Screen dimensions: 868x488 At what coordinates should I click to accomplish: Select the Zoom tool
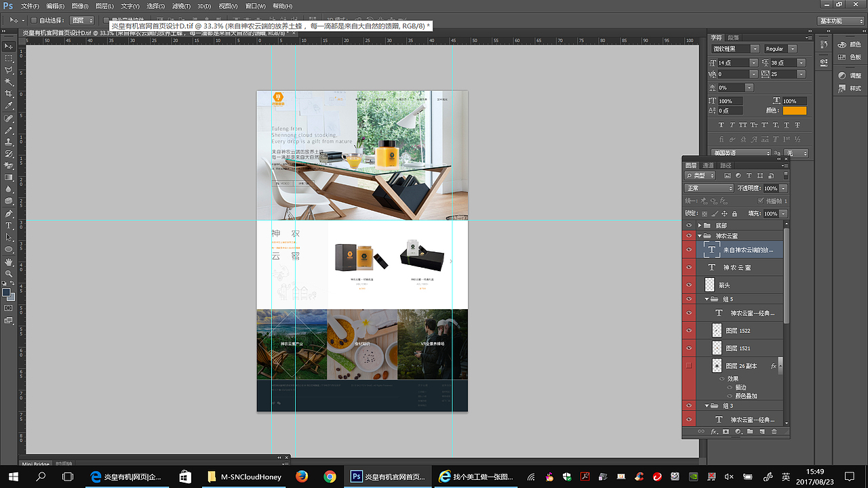[9, 274]
